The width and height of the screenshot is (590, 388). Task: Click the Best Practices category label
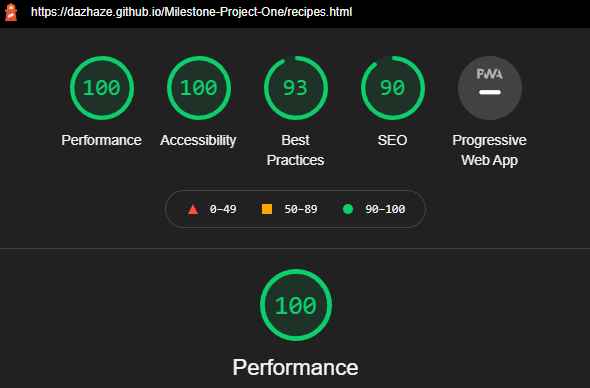click(x=295, y=150)
